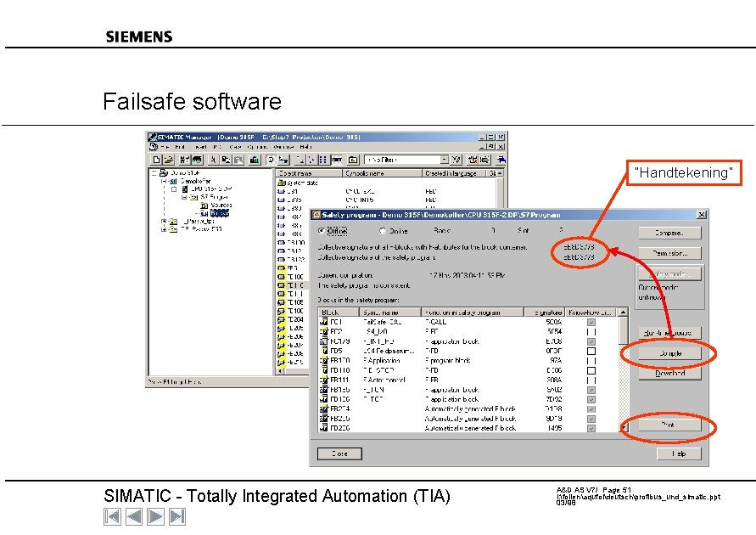The height and width of the screenshot is (535, 756).
Task: Click the Help button in safety dialog
Action: 679,453
